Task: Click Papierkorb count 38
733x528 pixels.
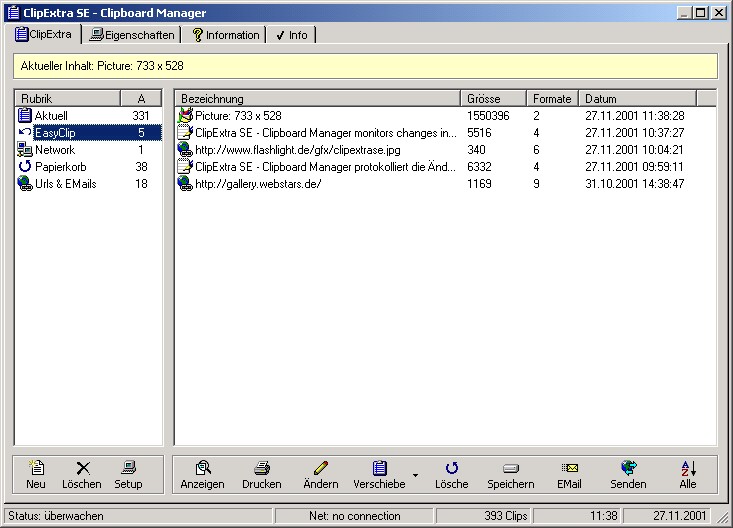Action: pos(141,166)
